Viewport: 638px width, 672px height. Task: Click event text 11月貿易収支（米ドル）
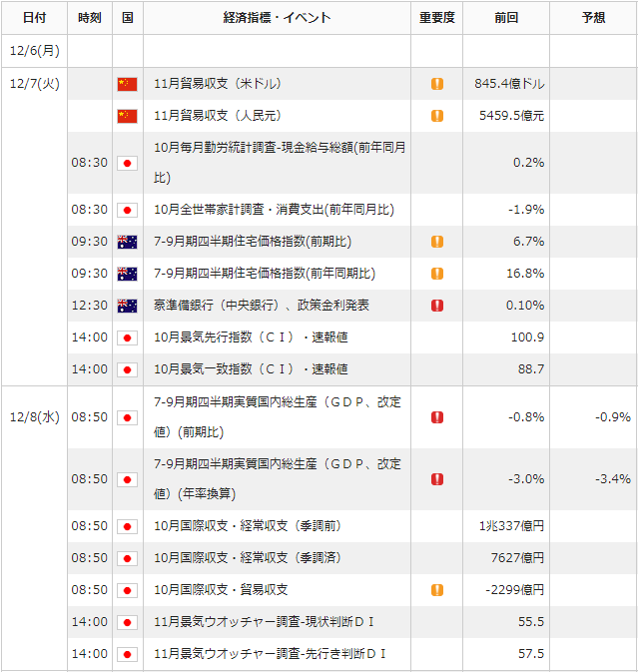click(218, 84)
